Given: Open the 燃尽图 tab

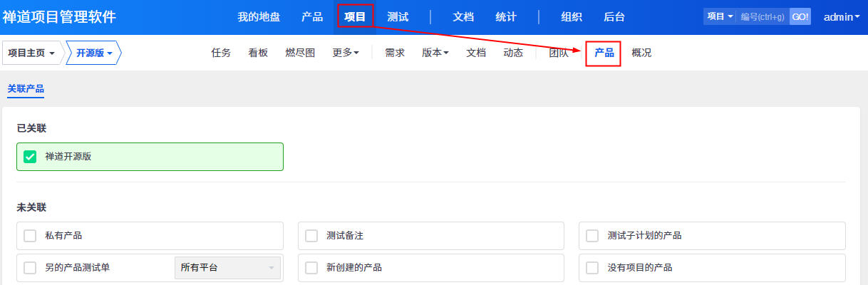Looking at the screenshot, I should [x=300, y=53].
